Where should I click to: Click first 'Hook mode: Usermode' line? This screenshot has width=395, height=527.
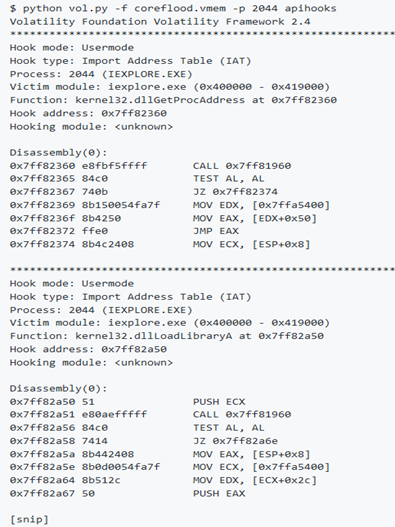(x=72, y=47)
